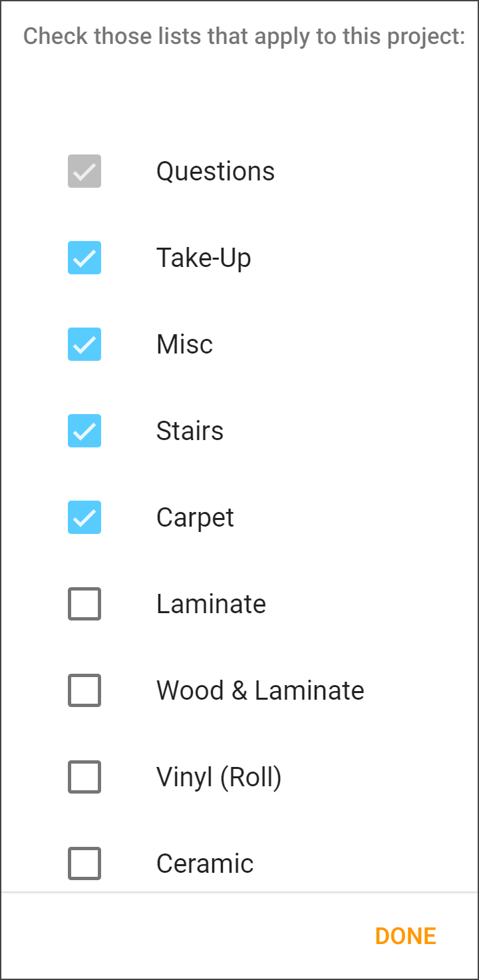Uncheck the Stairs checkbox
Screen dimensions: 479x980
coord(84,431)
